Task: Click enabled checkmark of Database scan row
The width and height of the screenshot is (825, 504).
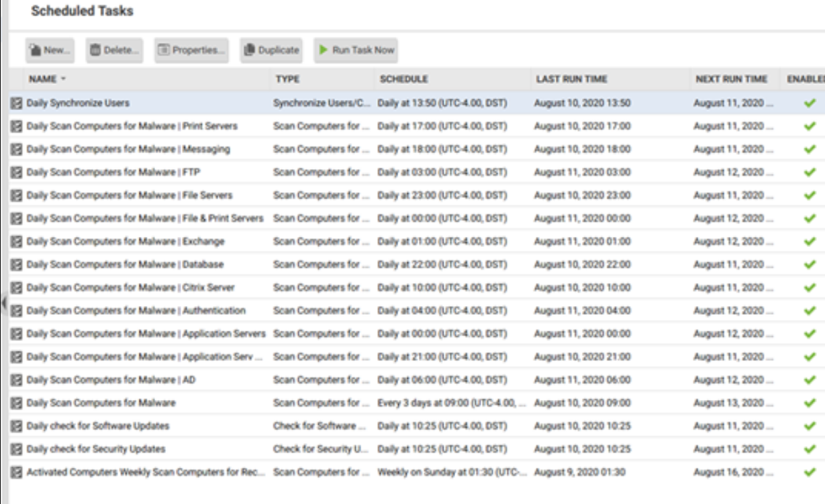Action: pyautogui.click(x=810, y=264)
